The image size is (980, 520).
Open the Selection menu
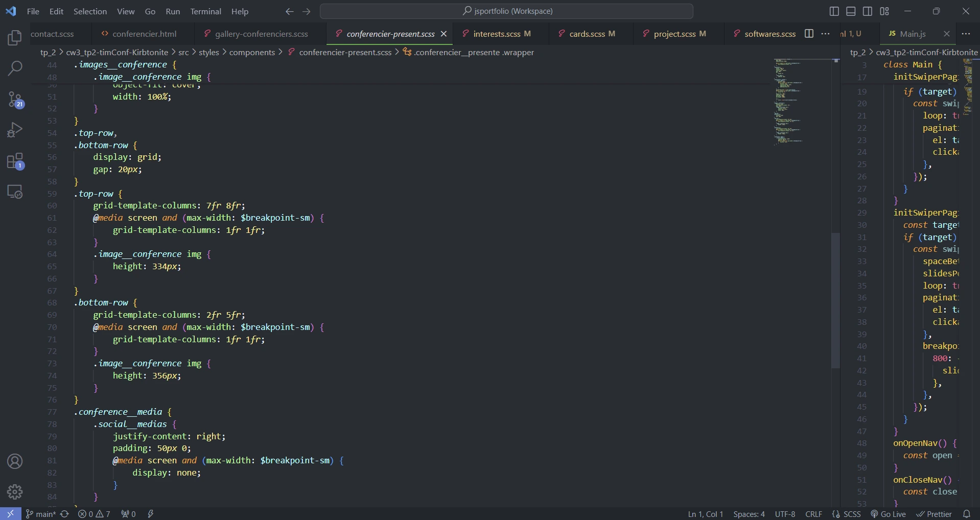(x=90, y=11)
